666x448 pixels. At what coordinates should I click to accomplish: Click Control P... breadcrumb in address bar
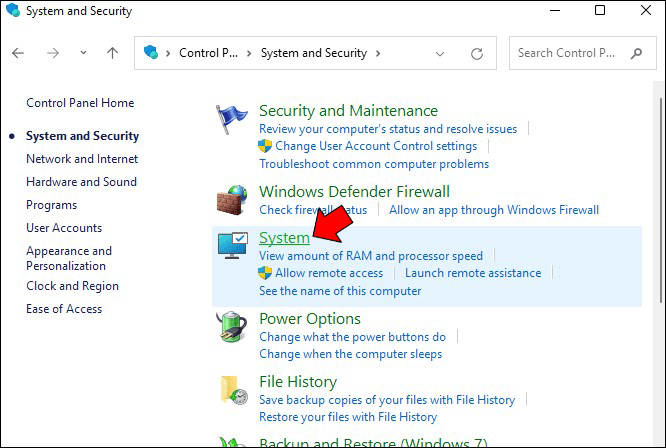[208, 53]
